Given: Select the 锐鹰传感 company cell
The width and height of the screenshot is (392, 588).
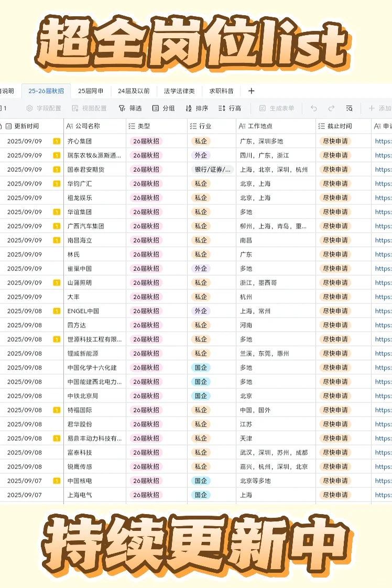Looking at the screenshot, I should tap(95, 466).
